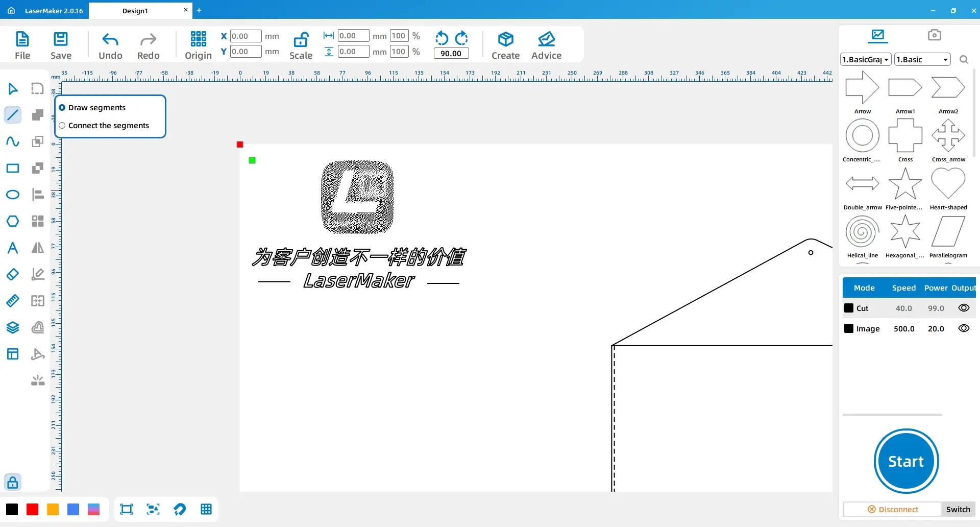Screen dimensions: 980x527
Task: Rotate clockwise with the right rotate icon
Action: 461,38
